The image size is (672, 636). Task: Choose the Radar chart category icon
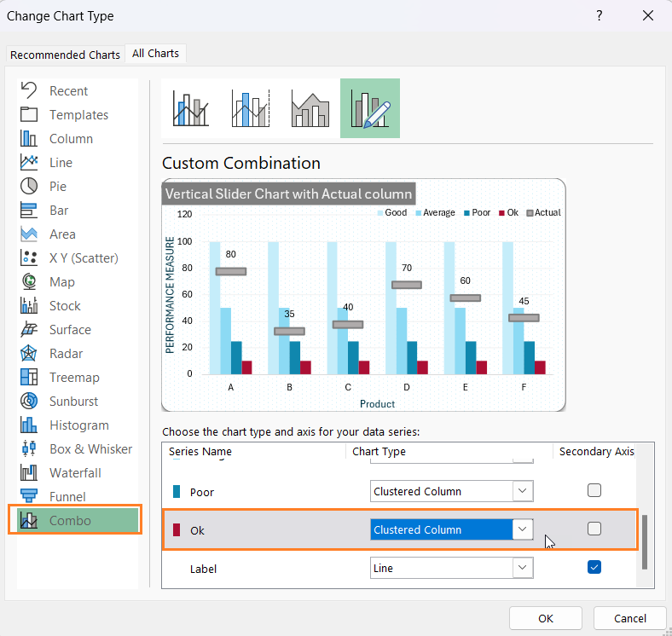(x=29, y=353)
